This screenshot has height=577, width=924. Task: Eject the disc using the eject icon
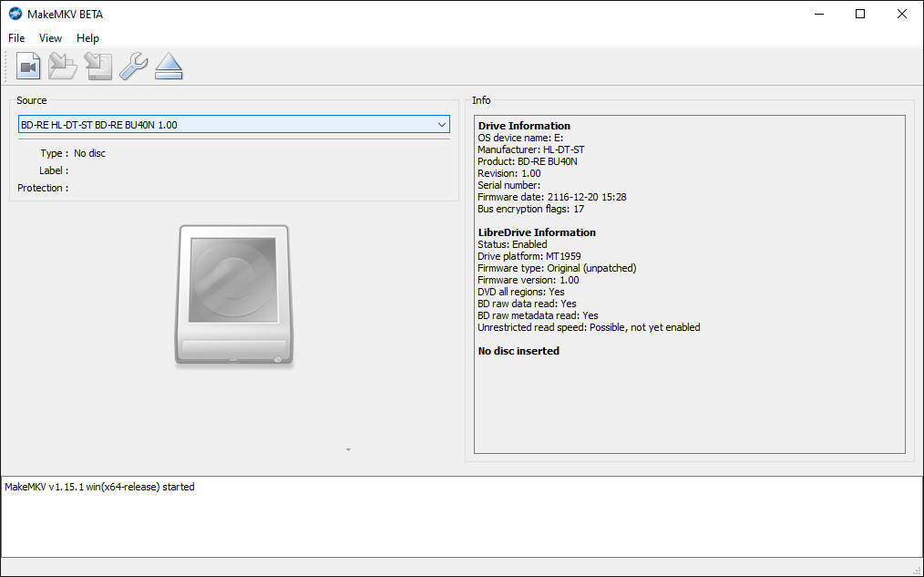point(169,66)
